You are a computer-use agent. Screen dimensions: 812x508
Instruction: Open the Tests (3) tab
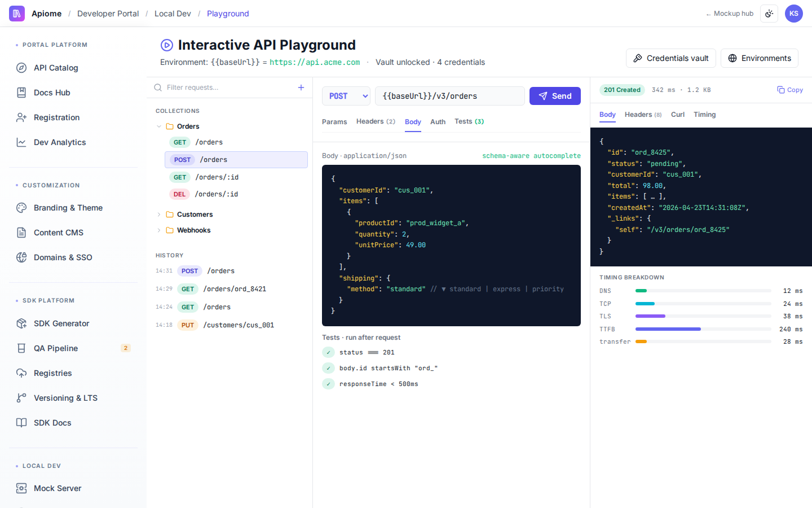click(x=469, y=121)
